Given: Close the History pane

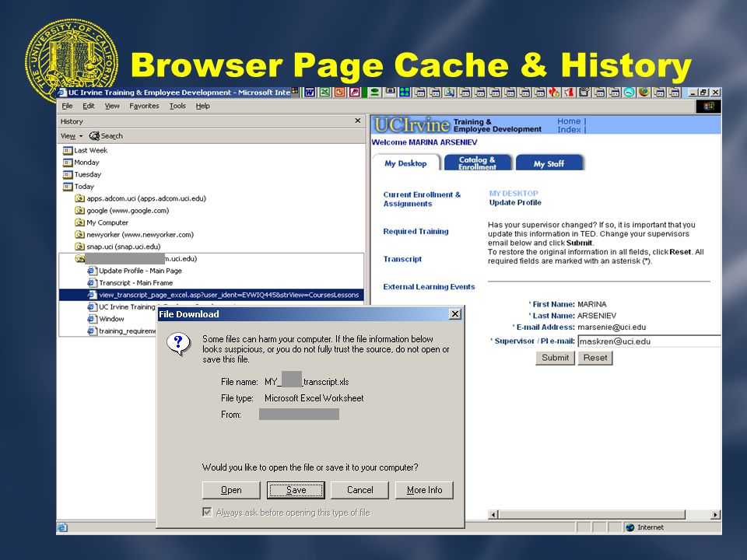Looking at the screenshot, I should click(x=358, y=121).
